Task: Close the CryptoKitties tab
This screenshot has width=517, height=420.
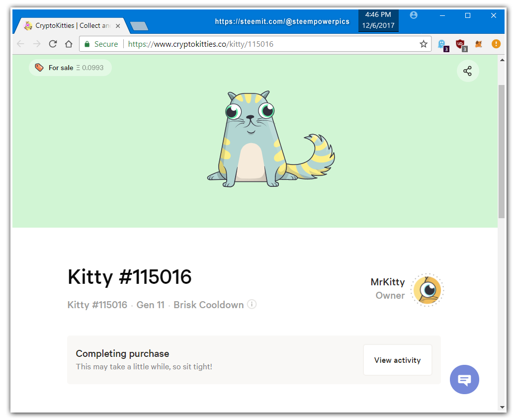Action: [x=118, y=26]
